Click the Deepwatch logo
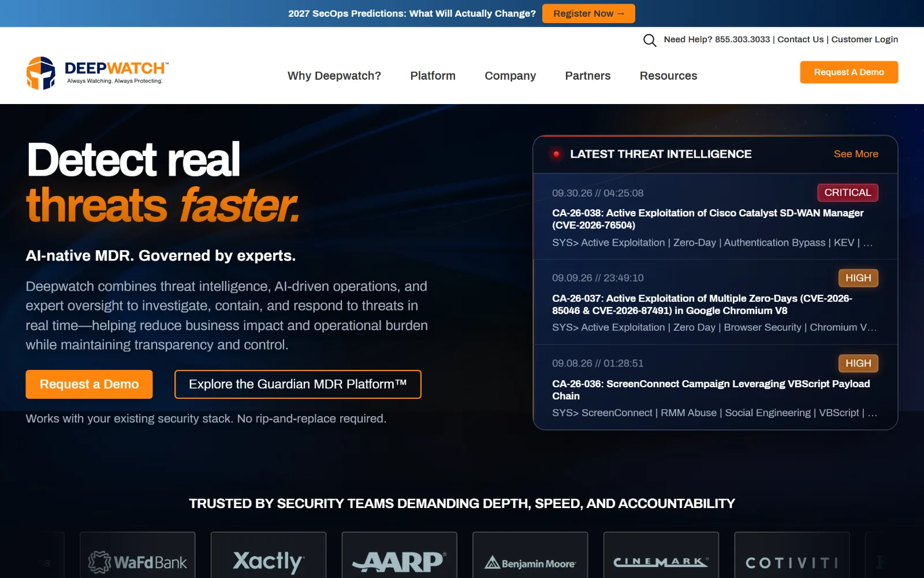 (x=97, y=73)
